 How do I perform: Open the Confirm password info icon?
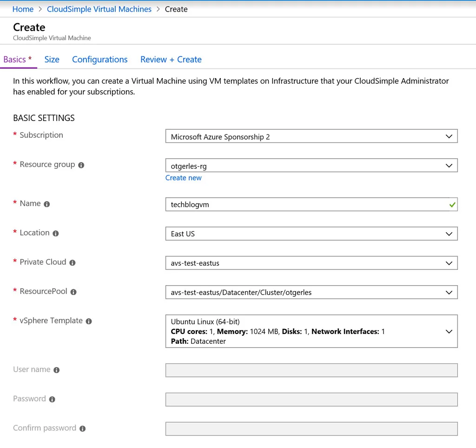[82, 428]
